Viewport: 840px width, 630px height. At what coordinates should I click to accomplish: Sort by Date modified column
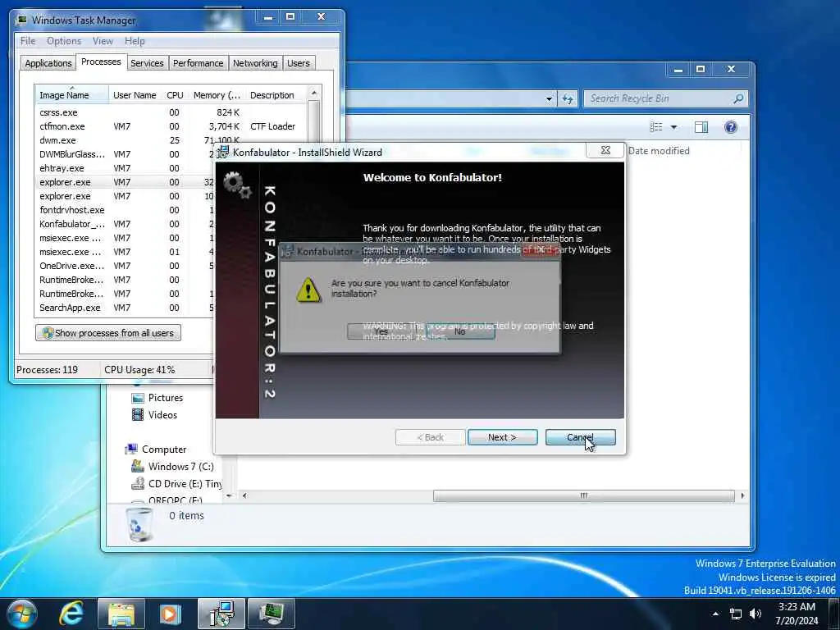[659, 151]
